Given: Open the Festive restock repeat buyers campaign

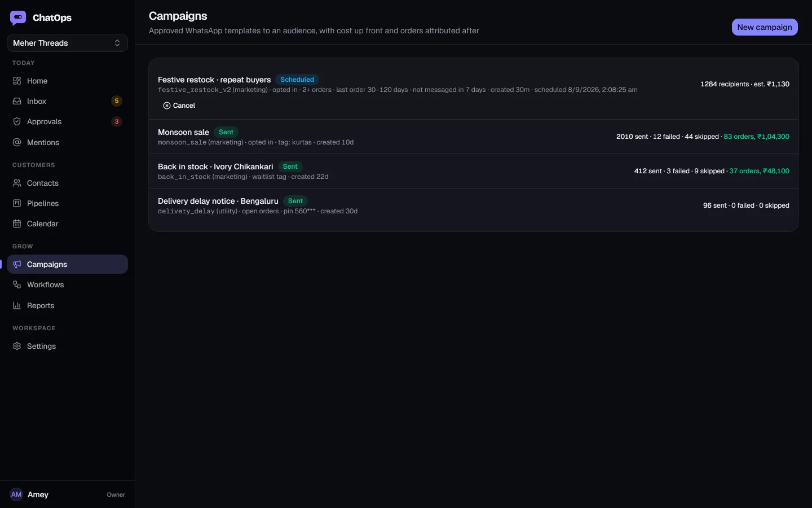Looking at the screenshot, I should 214,80.
